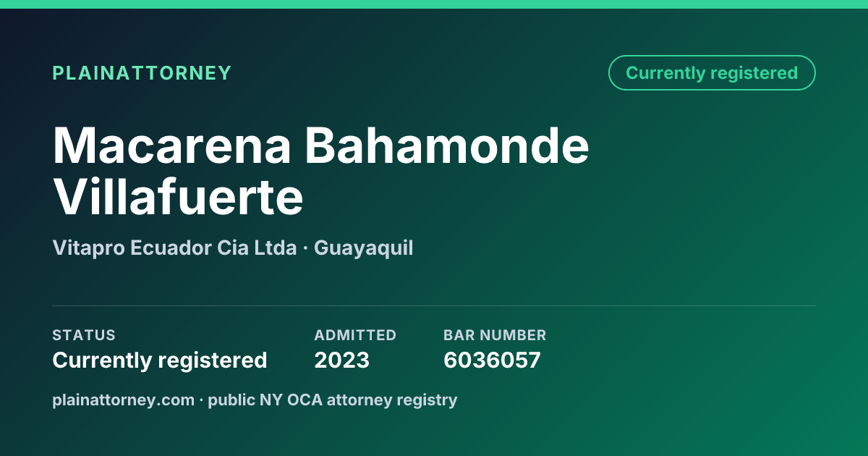Open the plainattorney.com footer link

click(x=124, y=400)
